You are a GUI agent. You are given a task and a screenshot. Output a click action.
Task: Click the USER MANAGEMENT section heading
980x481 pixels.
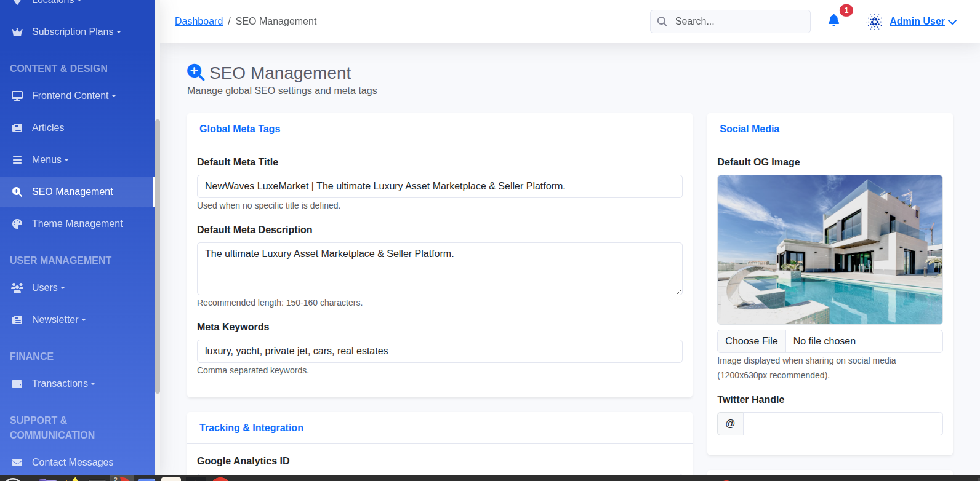(x=60, y=261)
